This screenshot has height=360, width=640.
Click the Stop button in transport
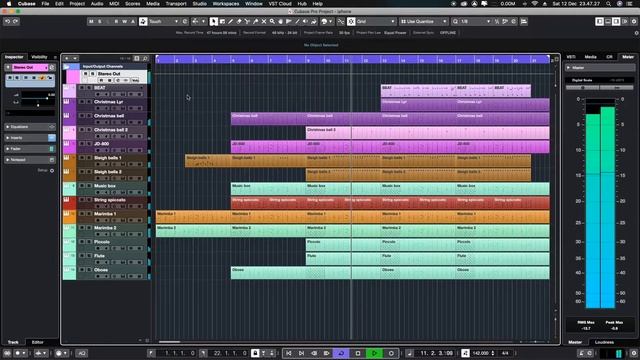358,353
